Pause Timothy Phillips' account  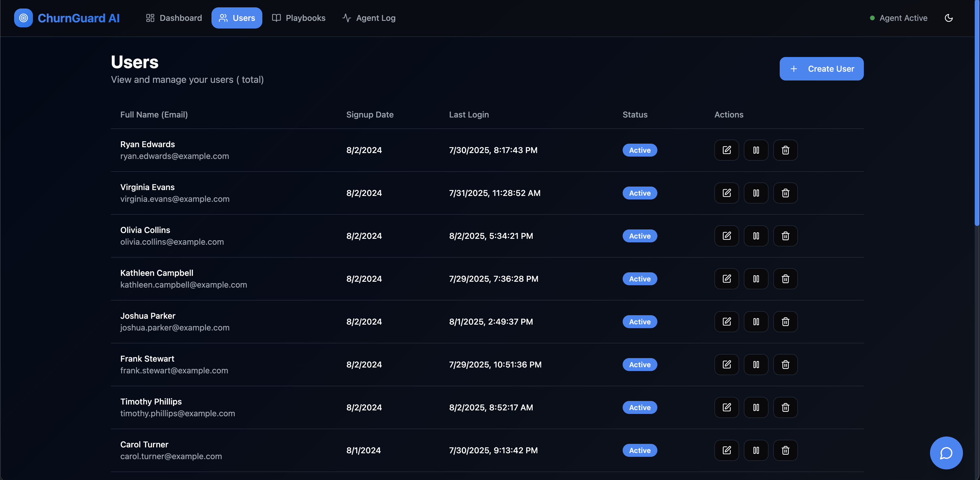pyautogui.click(x=756, y=407)
